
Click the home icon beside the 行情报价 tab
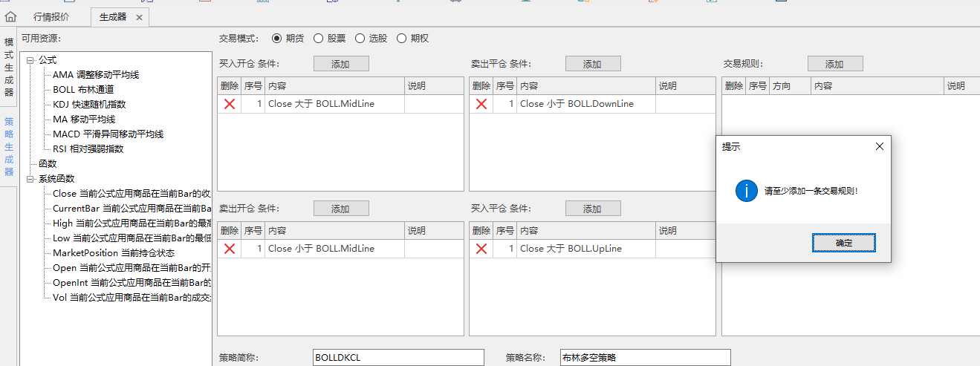click(x=10, y=16)
